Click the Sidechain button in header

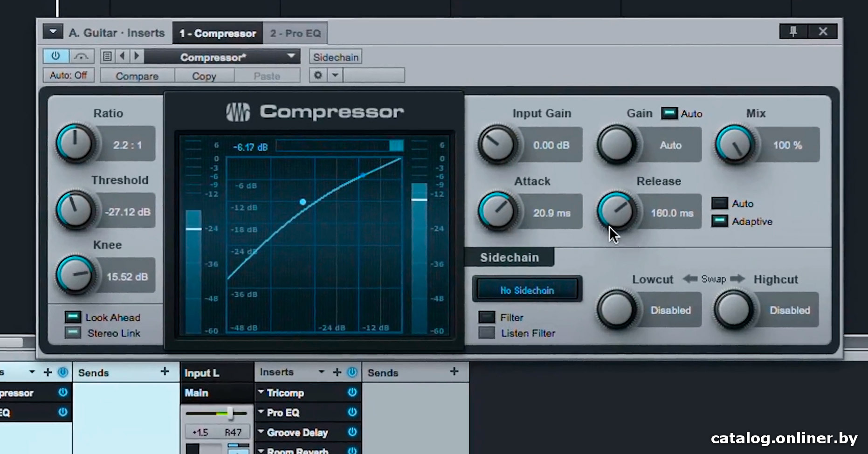point(336,57)
